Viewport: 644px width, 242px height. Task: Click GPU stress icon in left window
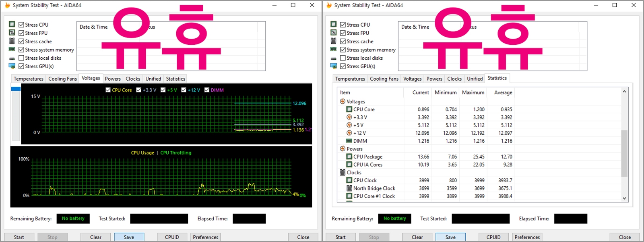(x=12, y=66)
